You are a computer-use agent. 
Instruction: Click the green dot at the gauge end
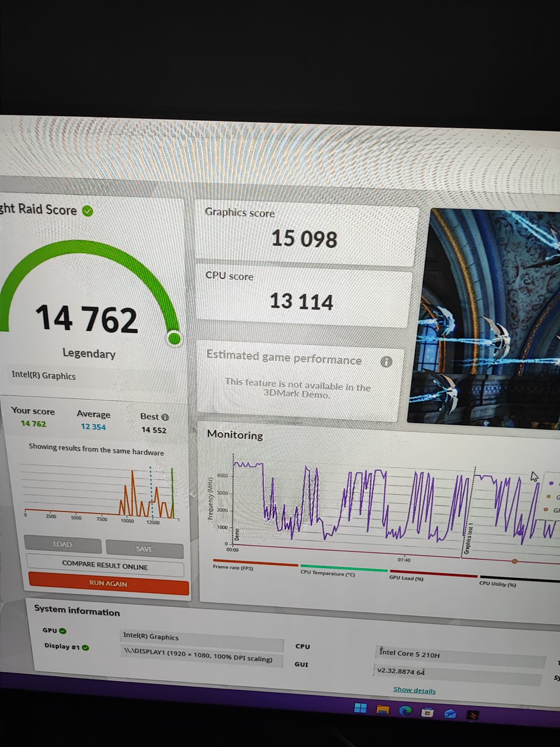174,338
